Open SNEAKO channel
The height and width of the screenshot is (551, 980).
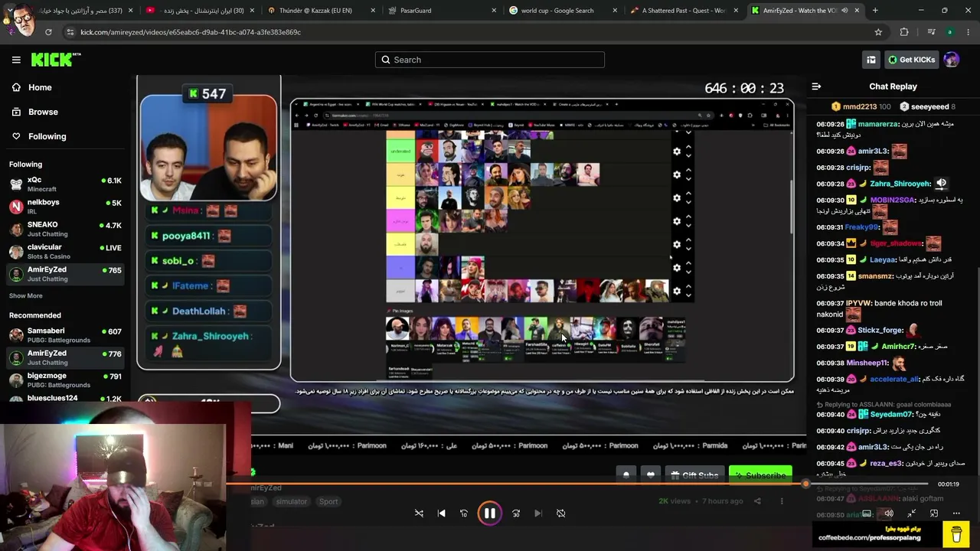click(x=65, y=229)
